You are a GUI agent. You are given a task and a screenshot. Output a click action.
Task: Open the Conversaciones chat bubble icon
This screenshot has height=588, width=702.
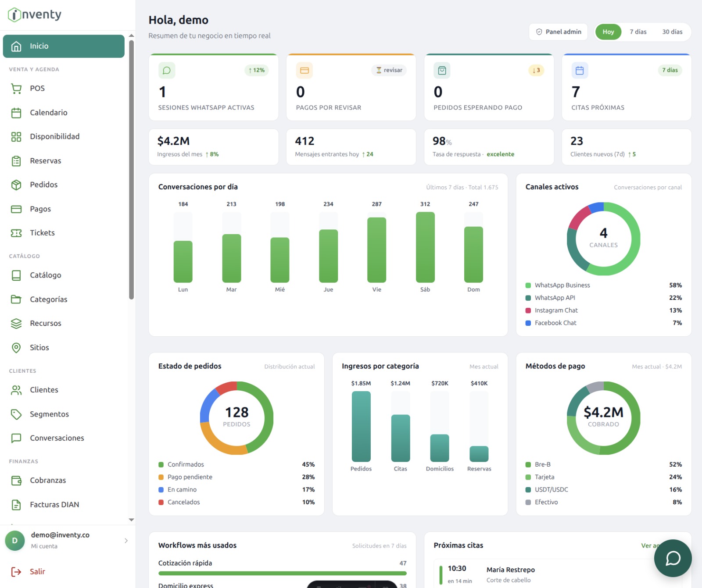pyautogui.click(x=16, y=438)
